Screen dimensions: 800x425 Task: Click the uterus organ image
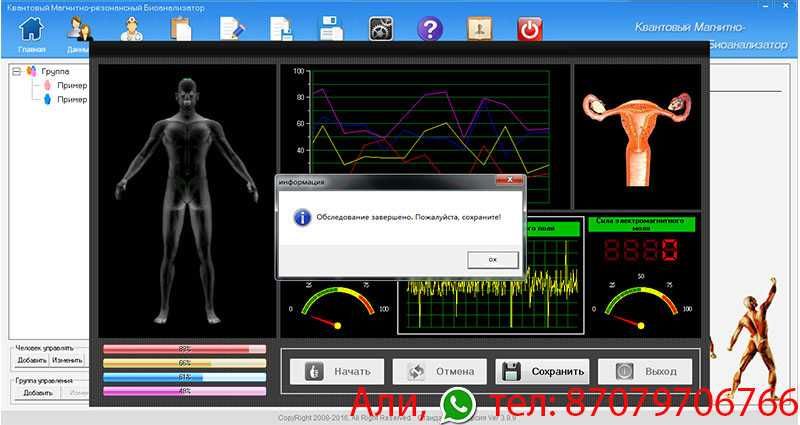(637, 138)
